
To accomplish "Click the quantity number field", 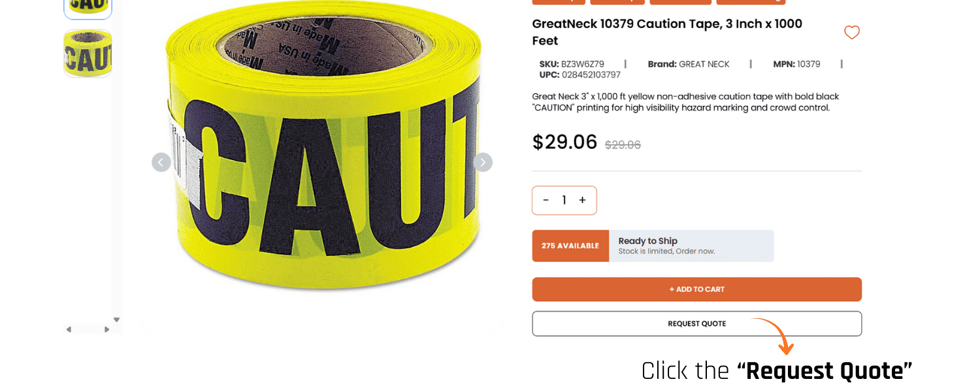I will [x=564, y=200].
